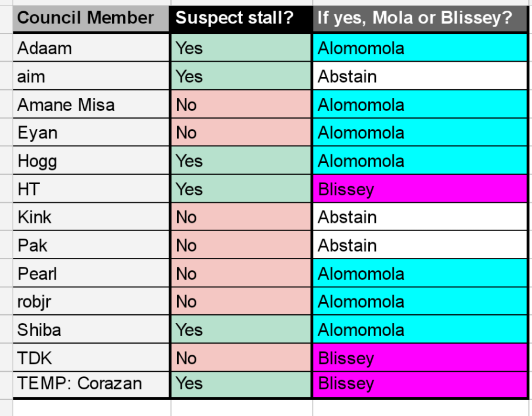Select the Kink name cell
The width and height of the screenshot is (532, 416).
91,217
